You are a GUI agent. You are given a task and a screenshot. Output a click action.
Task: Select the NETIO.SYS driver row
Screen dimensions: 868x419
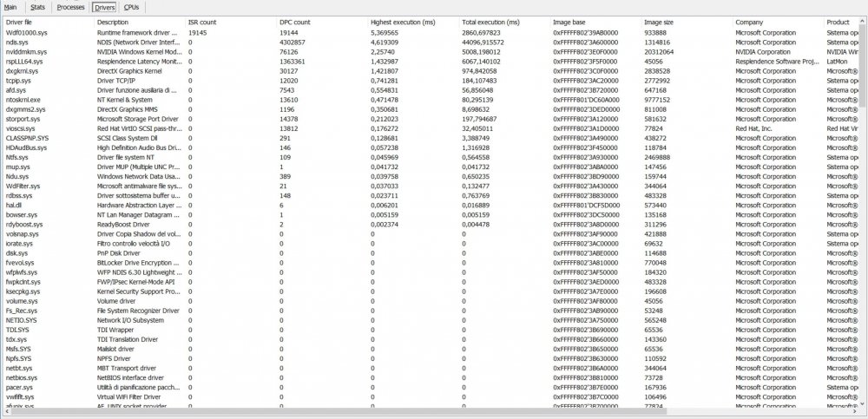431,320
